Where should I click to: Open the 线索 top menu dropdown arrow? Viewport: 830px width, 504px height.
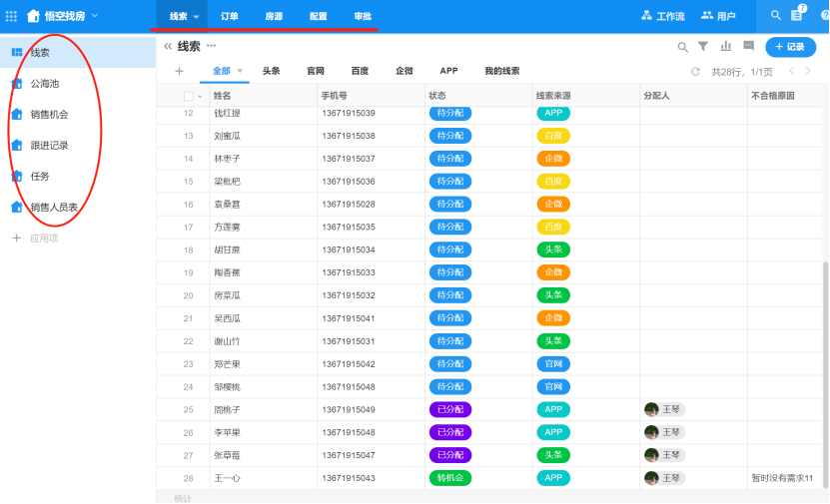196,17
